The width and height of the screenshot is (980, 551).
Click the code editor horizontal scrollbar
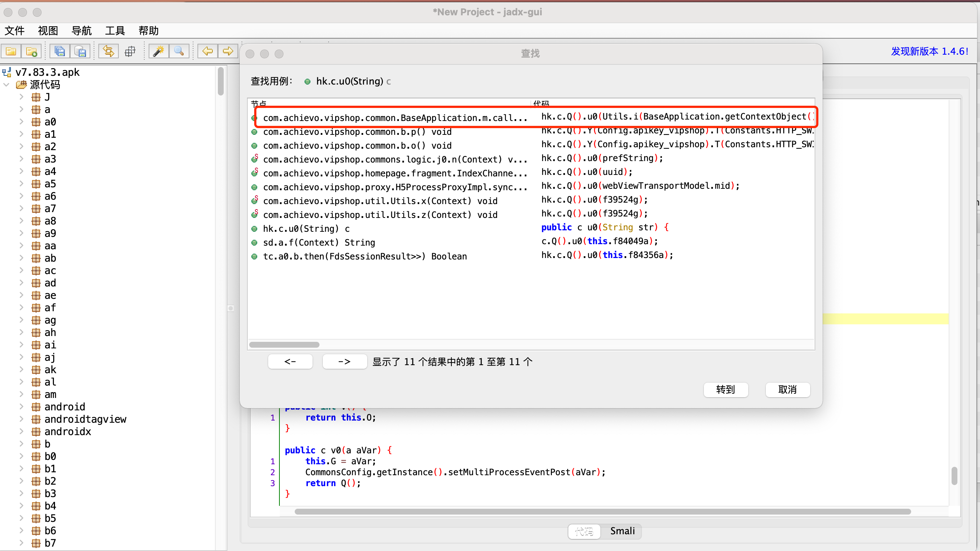603,511
